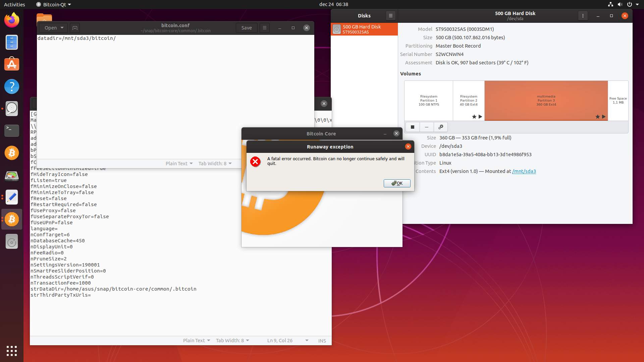644x362 pixels.
Task: Click the Serial Number S2WCNWN4 value
Action: click(x=449, y=54)
